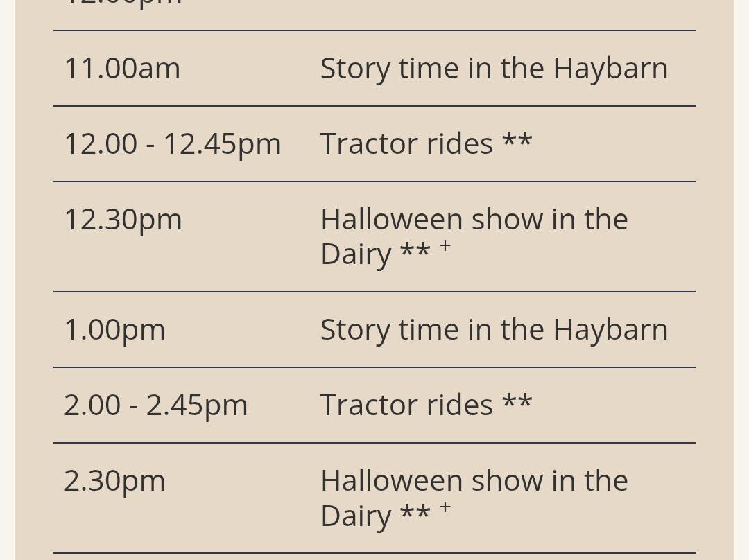This screenshot has height=560, width=749.
Task: Select Tractor rides text in the 12.00 row
Action: click(406, 144)
